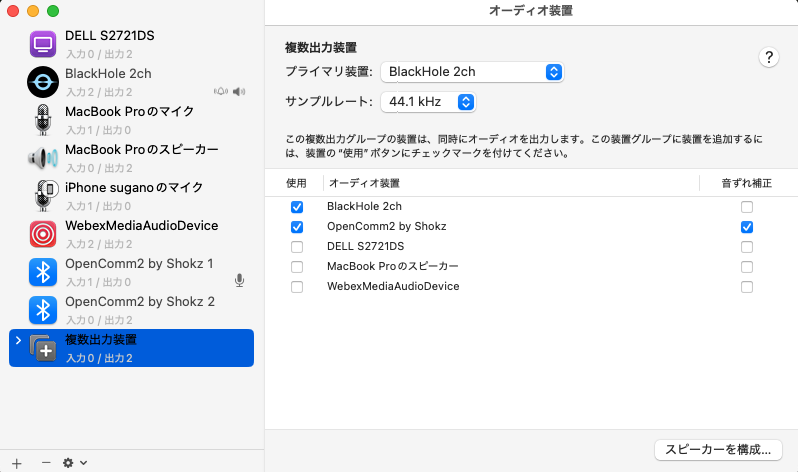Click OpenComm2 by Shokz name in table
The height and width of the screenshot is (472, 798).
point(387,226)
